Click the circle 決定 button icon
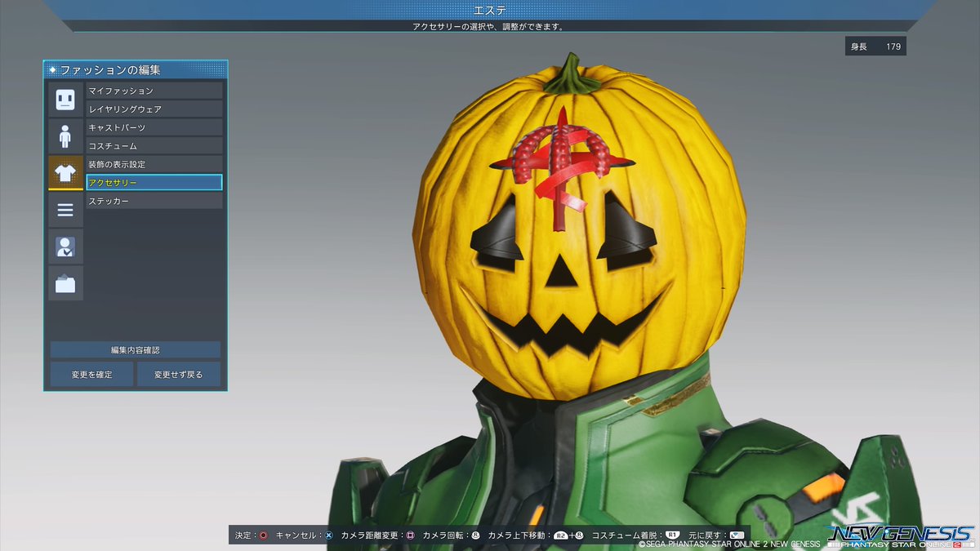Image resolution: width=980 pixels, height=551 pixels. 264,535
